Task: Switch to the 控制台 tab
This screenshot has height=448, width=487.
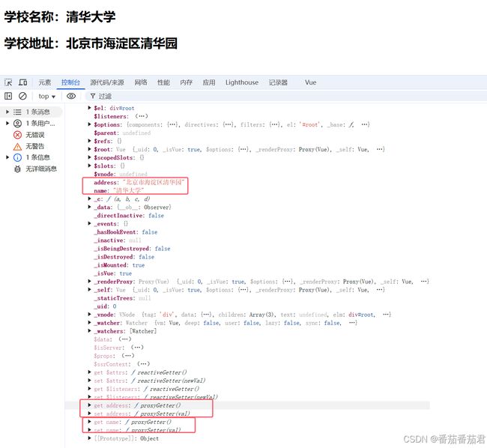Action: 70,82
